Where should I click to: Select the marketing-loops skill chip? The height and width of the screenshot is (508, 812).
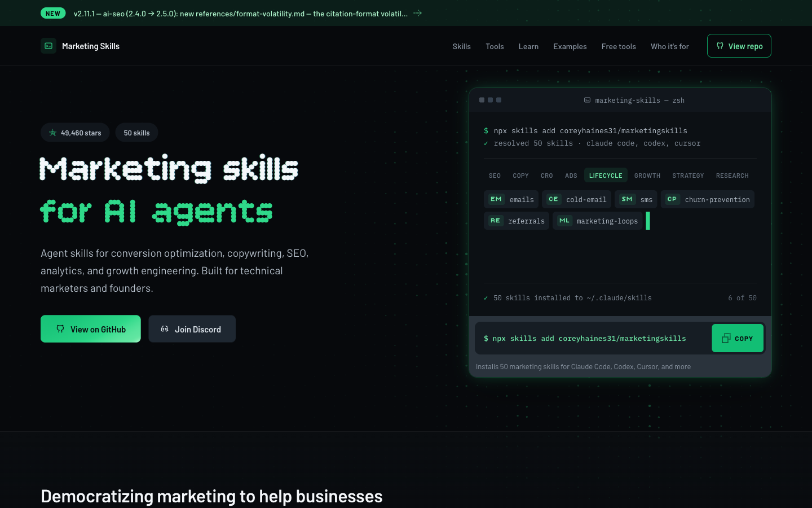[x=598, y=221]
